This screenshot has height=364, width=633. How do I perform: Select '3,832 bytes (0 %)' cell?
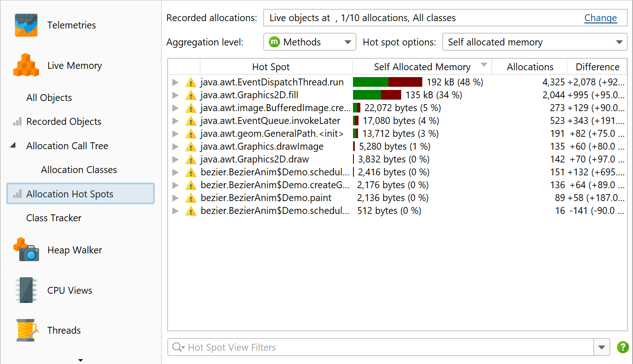[x=393, y=159]
